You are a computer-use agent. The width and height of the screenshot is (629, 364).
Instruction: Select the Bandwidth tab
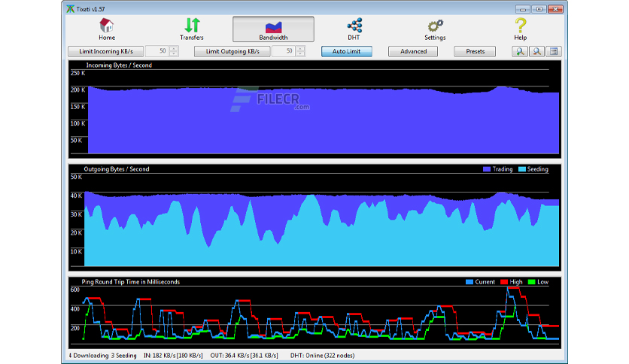[x=273, y=29]
